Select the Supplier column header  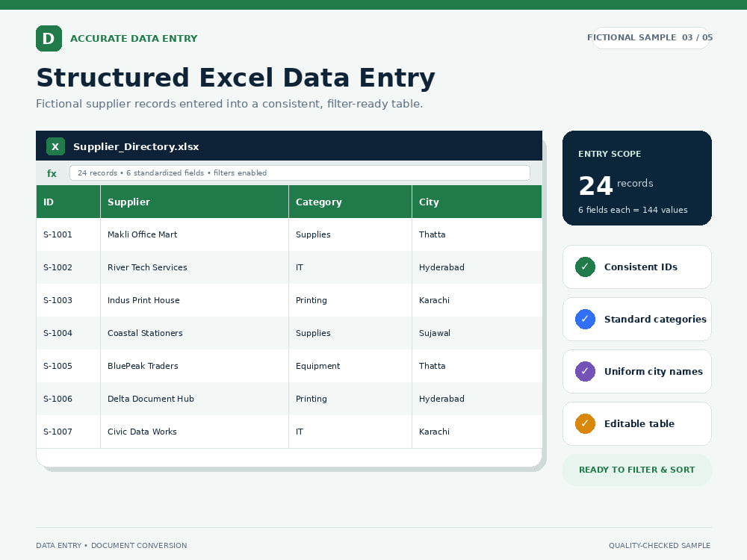coord(194,202)
